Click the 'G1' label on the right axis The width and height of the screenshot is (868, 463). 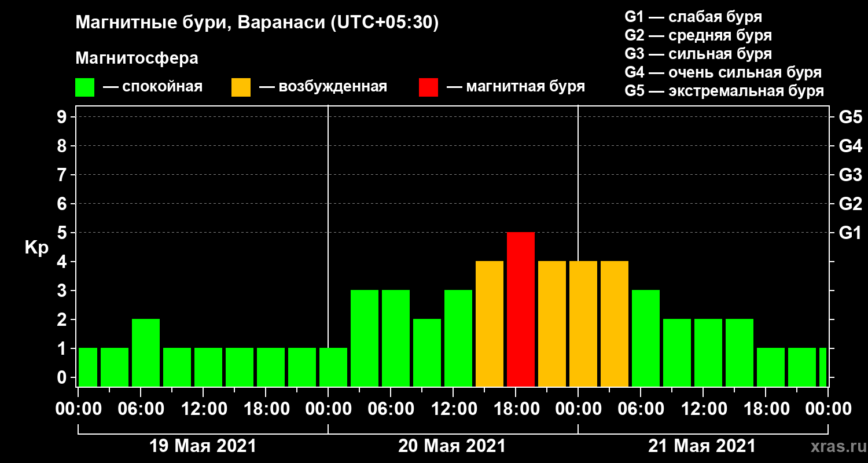[x=850, y=233]
